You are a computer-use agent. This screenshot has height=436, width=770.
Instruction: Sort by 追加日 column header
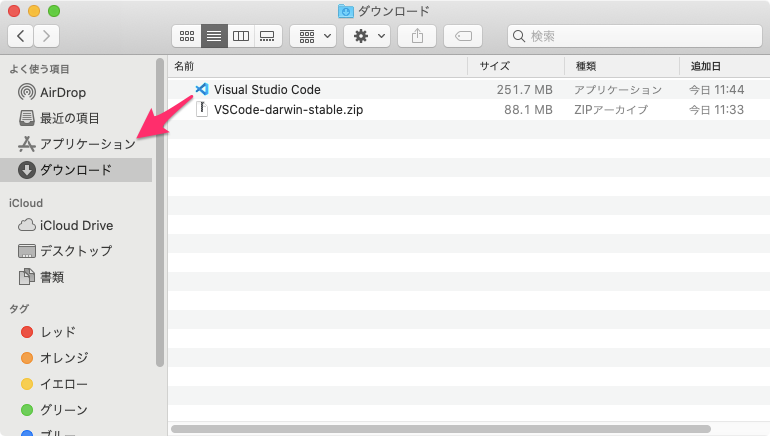pyautogui.click(x=725, y=66)
